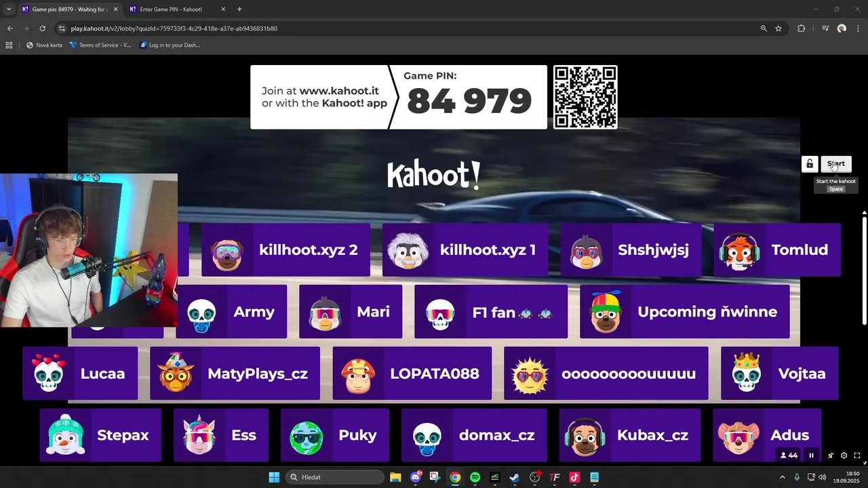
Task: Open the tab search dropdown
Action: click(x=8, y=9)
